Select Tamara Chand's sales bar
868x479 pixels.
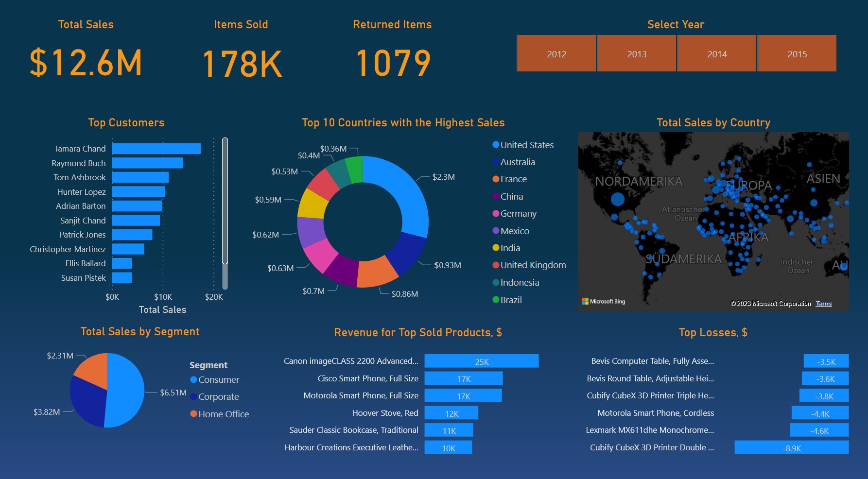156,148
